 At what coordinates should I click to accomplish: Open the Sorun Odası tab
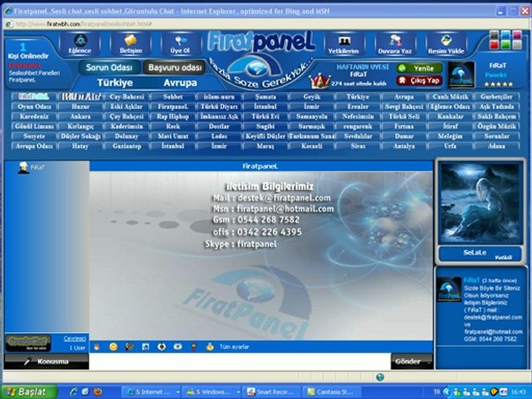(x=109, y=68)
